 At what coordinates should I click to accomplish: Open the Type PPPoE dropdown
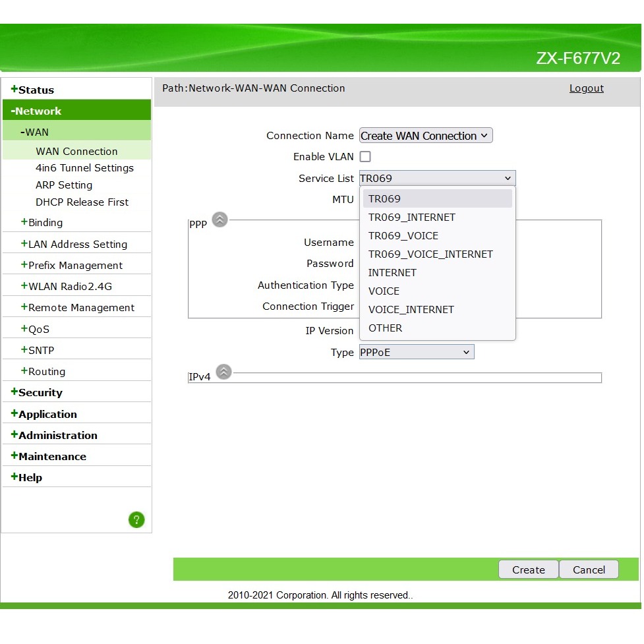[416, 353]
